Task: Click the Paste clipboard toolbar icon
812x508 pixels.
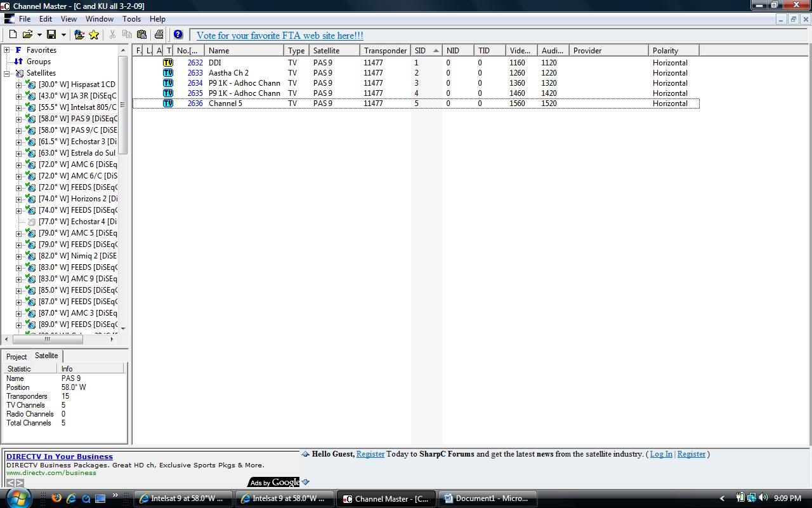Action: [x=141, y=34]
